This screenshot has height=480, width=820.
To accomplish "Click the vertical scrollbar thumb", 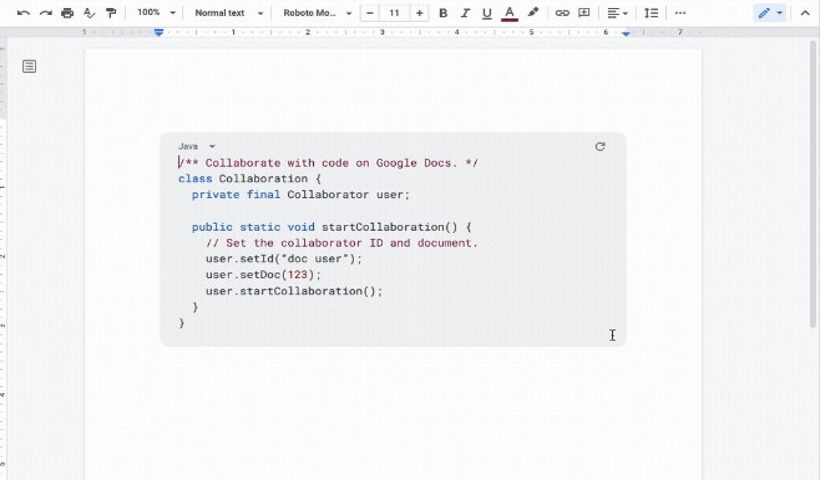I will point(813,183).
